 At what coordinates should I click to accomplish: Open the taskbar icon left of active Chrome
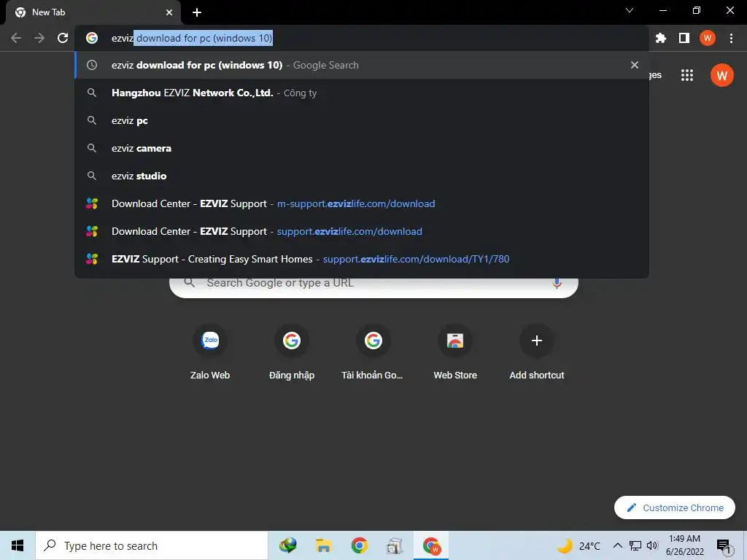(x=395, y=545)
